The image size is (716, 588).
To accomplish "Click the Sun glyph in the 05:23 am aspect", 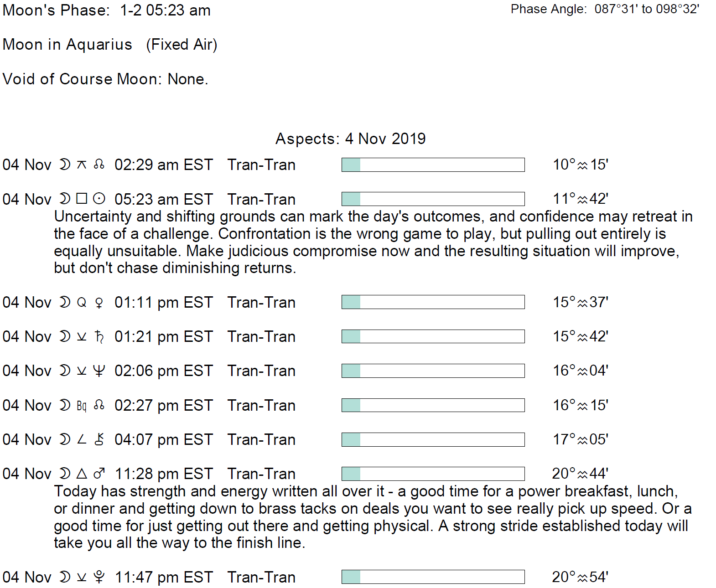I will coord(99,199).
